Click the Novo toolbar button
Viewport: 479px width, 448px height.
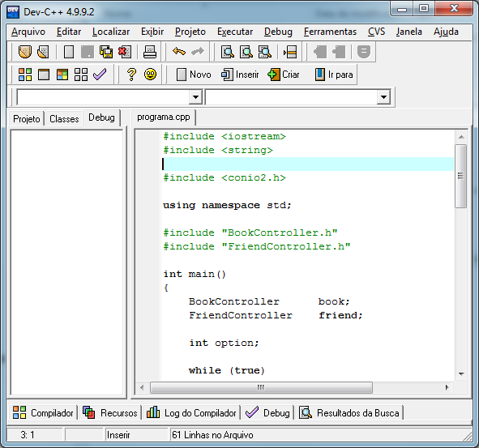pyautogui.click(x=194, y=75)
